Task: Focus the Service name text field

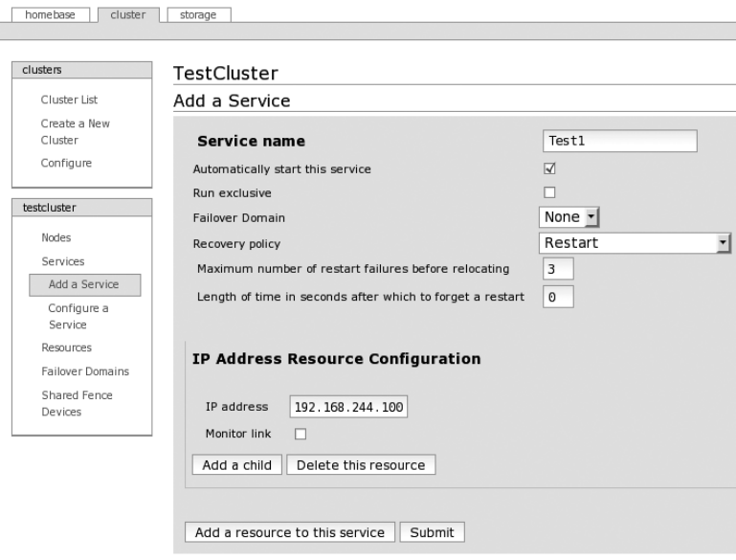Action: 619,141
